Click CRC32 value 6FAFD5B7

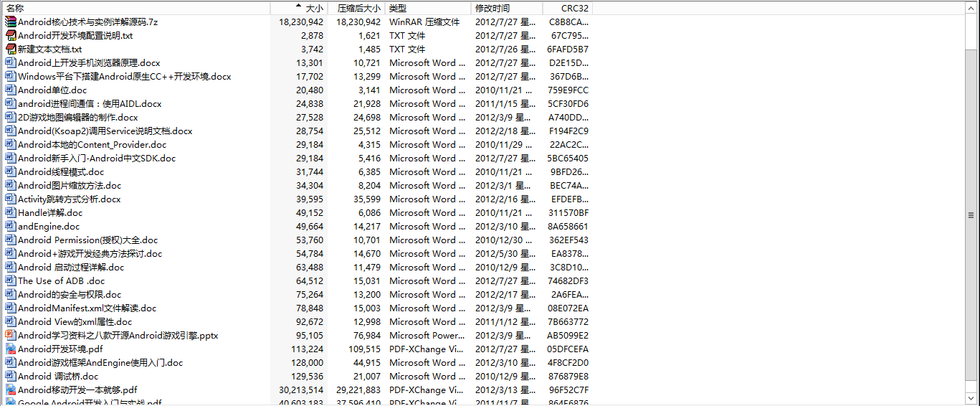tap(568, 49)
